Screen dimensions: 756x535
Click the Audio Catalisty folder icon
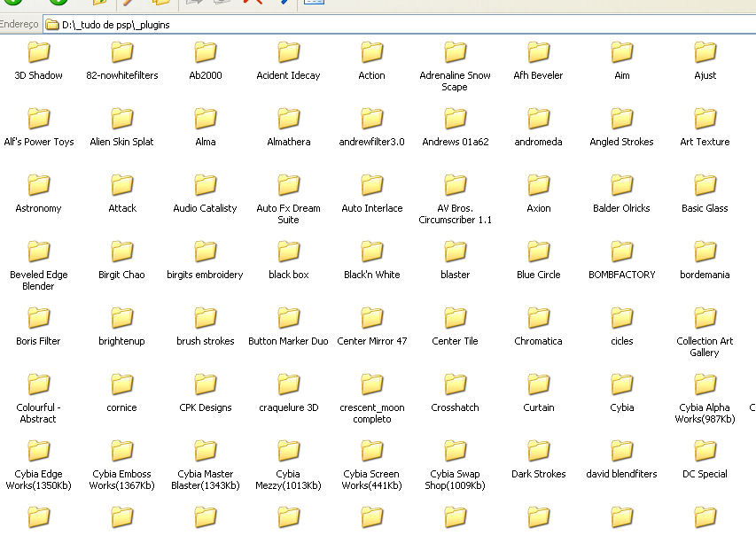coord(206,185)
